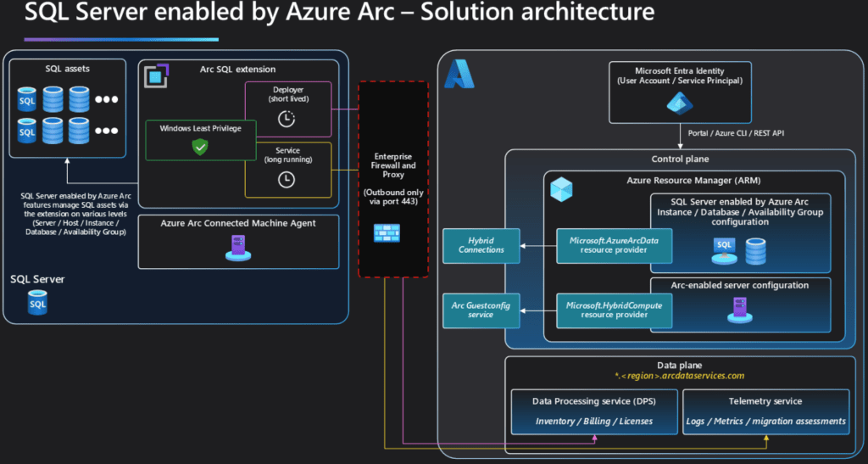Image resolution: width=868 pixels, height=464 pixels.
Task: Select the Arc SQL extension square icon
Action: pos(155,75)
